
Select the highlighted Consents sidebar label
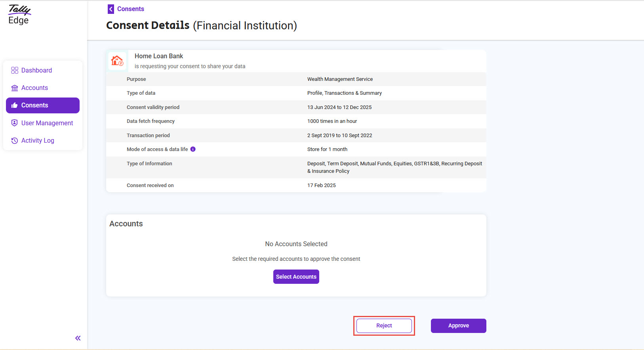click(34, 105)
